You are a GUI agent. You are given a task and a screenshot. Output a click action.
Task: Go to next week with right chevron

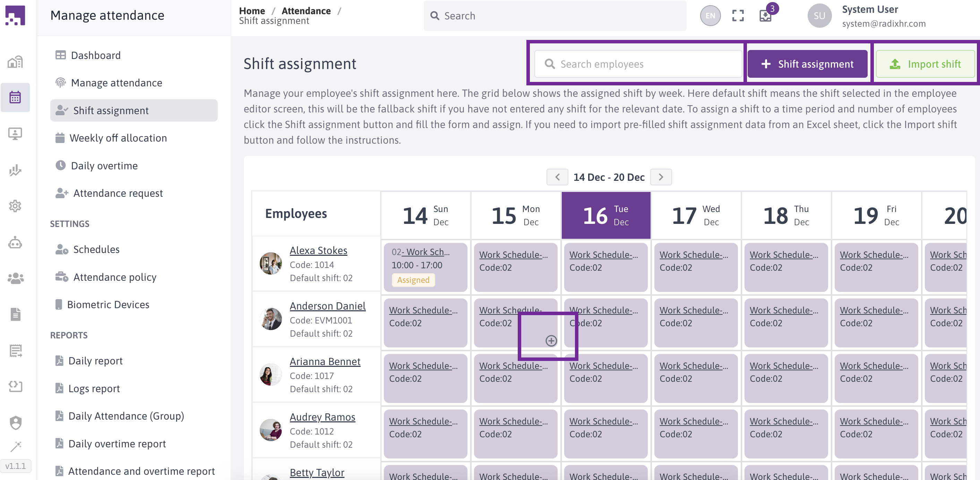[661, 177]
